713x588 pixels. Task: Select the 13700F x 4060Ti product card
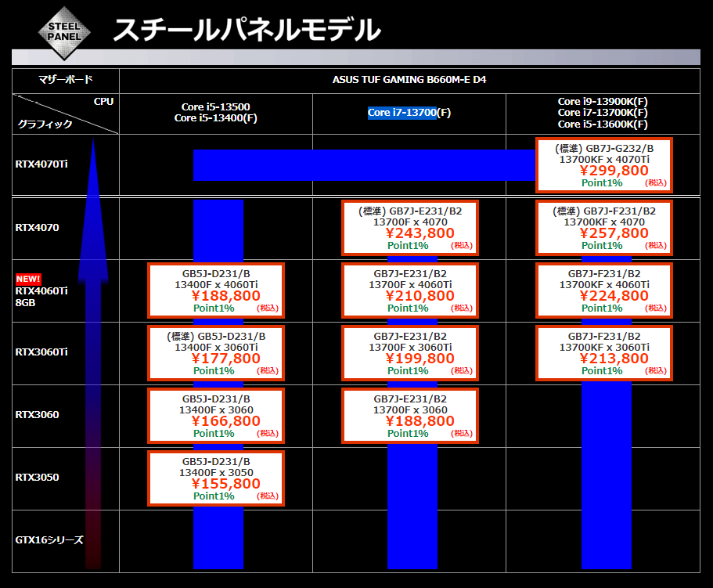[x=409, y=290]
